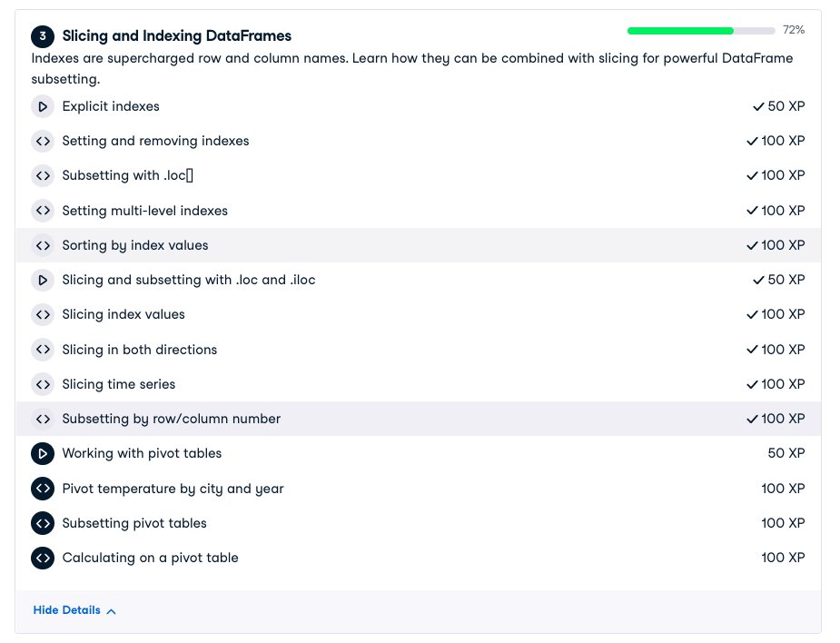Open the Subsetting with .loc[] exercise
Image resolution: width=840 pixels, height=643 pixels.
(x=127, y=175)
